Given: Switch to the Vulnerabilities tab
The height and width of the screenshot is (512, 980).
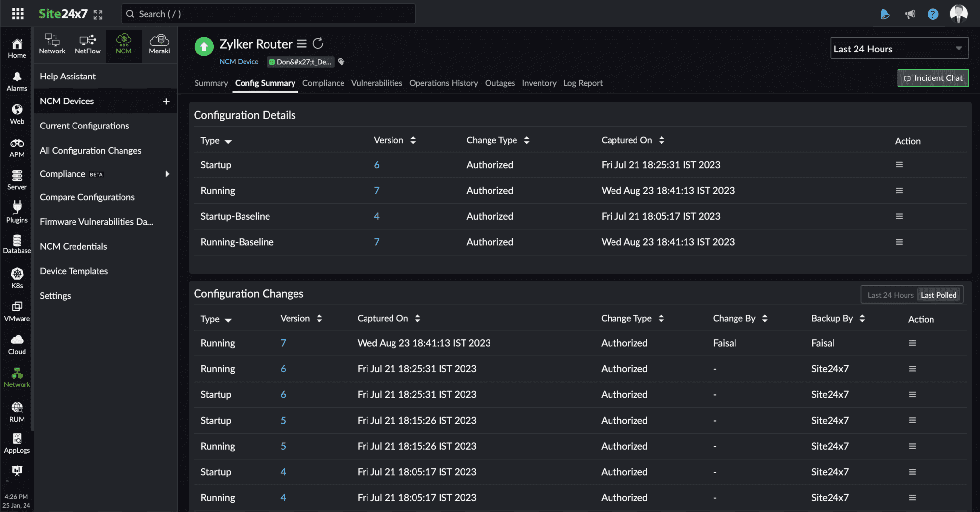Looking at the screenshot, I should [x=376, y=83].
